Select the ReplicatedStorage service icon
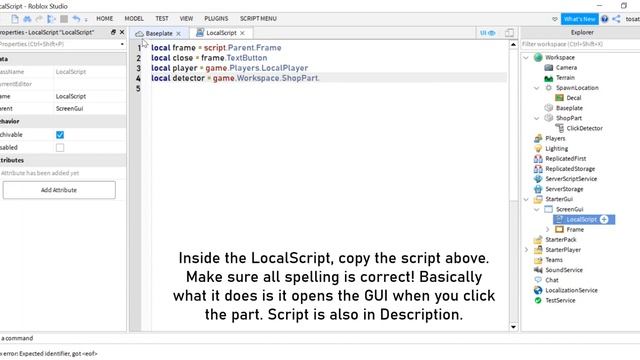 538,169
